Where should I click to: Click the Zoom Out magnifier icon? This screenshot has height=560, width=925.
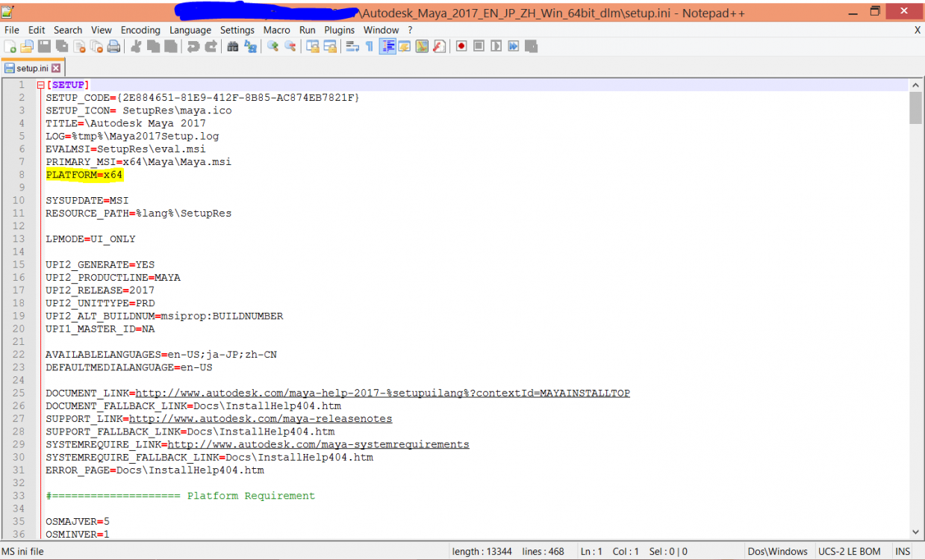(x=290, y=46)
